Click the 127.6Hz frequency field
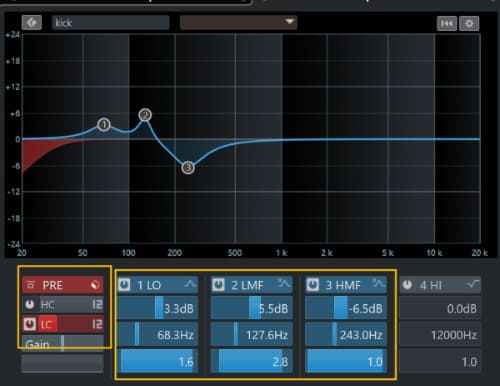Viewport: 500px width, 386px height. coord(252,334)
